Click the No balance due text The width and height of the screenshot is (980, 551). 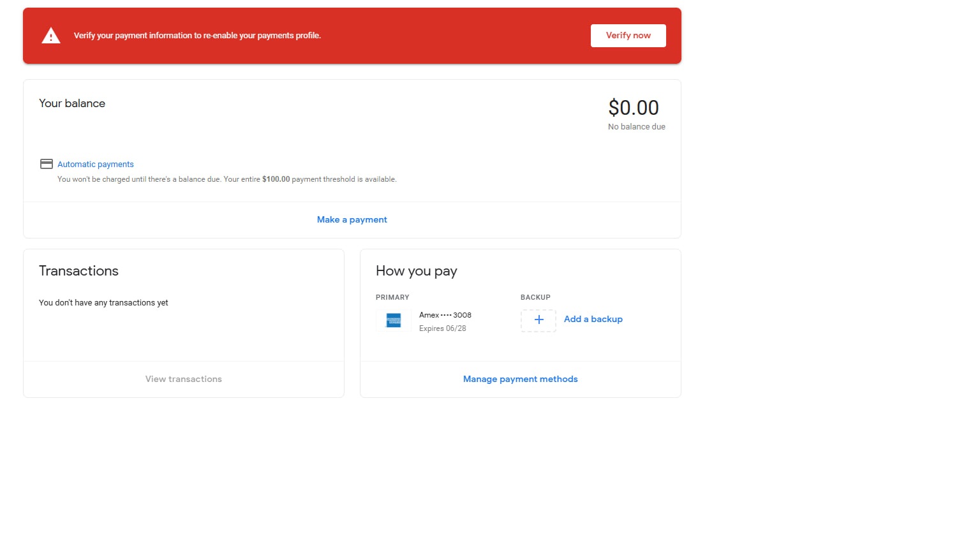pos(637,127)
